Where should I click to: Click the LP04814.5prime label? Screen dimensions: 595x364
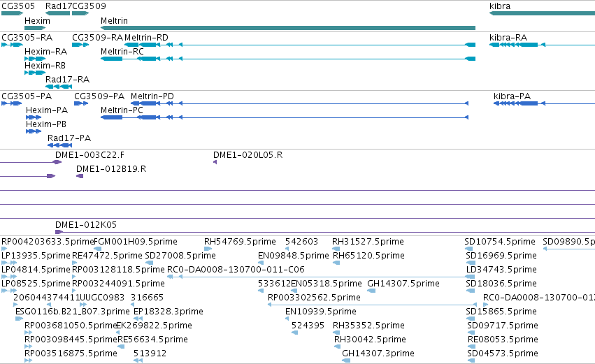(x=36, y=270)
